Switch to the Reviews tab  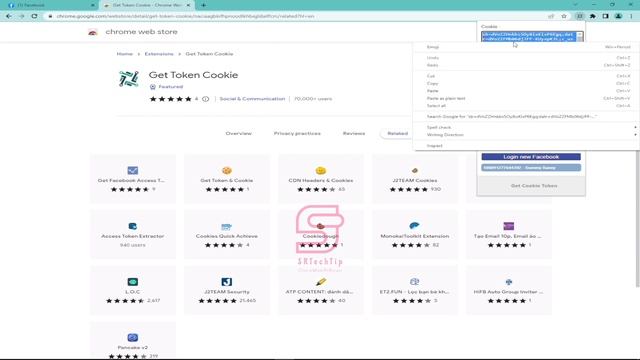point(354,133)
